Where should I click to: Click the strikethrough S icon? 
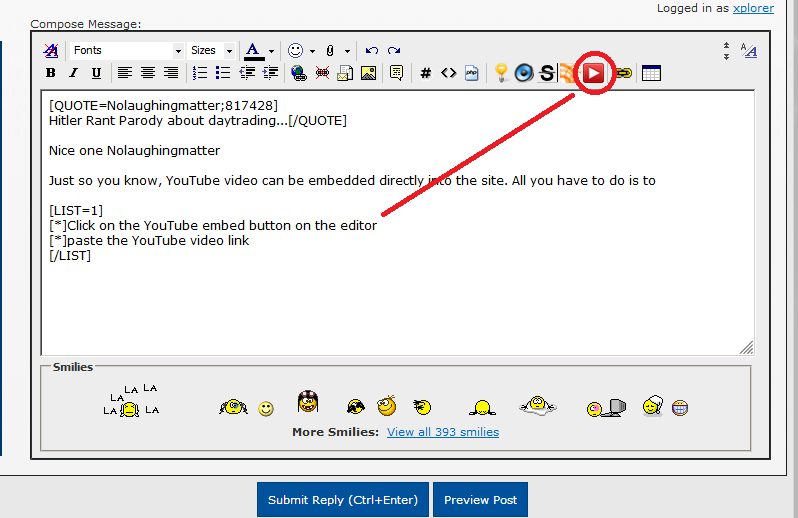coord(547,73)
